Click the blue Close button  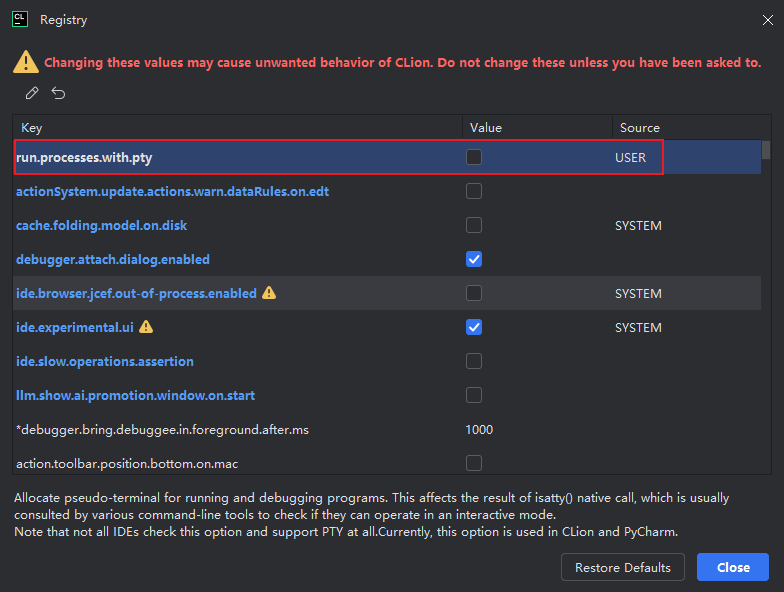click(x=733, y=567)
